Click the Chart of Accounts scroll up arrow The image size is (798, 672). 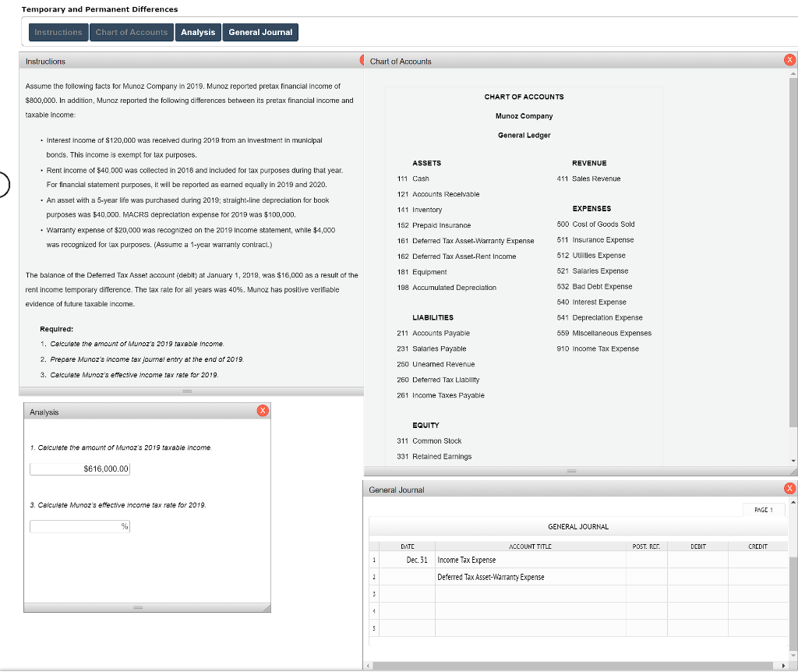(x=793, y=74)
